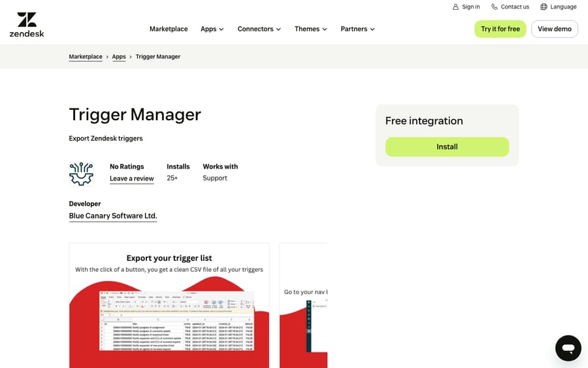
Task: Open the second screenshot showing nav bar
Action: (303, 305)
